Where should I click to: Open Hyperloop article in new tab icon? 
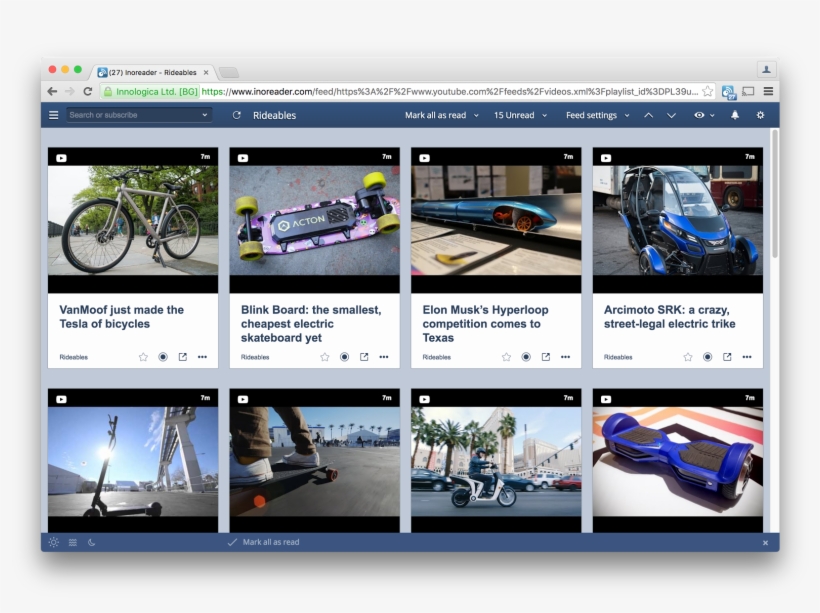click(x=545, y=357)
